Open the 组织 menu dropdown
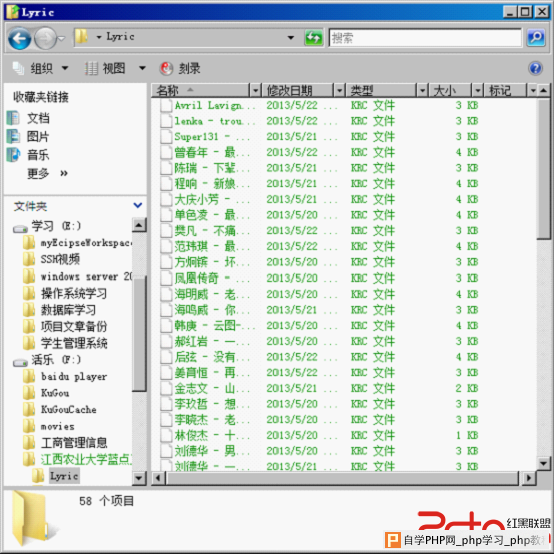This screenshot has width=554, height=554. pos(65,68)
